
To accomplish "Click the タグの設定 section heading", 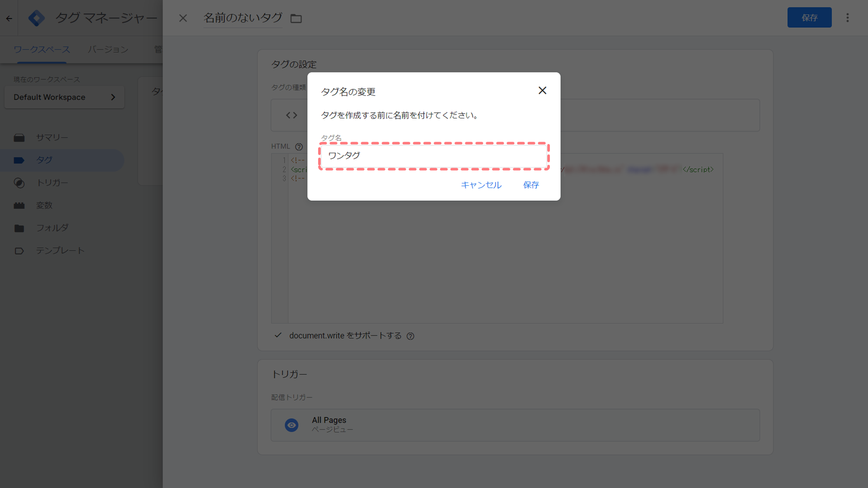I will click(294, 64).
